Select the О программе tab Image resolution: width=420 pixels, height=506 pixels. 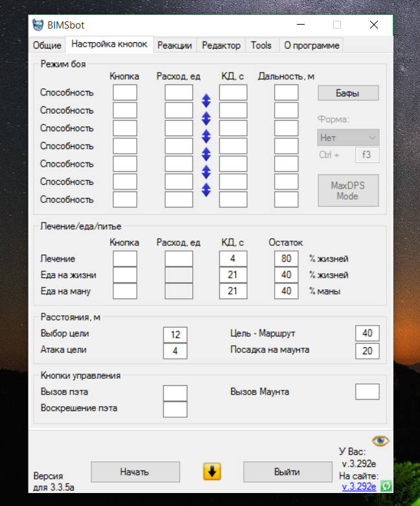(311, 45)
